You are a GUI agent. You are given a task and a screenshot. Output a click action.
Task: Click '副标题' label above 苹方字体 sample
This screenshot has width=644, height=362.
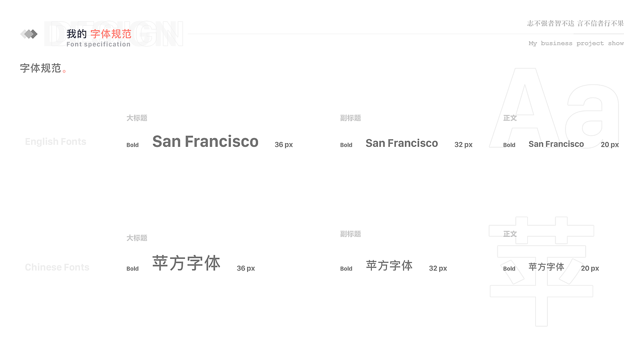(351, 234)
